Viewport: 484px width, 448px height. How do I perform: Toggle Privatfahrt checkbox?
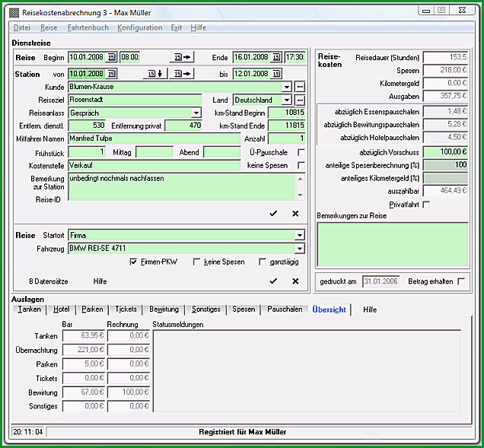click(x=426, y=205)
